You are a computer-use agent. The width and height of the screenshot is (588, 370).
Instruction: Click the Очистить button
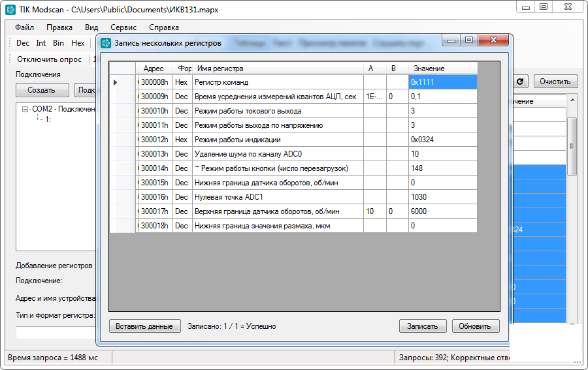(x=555, y=82)
